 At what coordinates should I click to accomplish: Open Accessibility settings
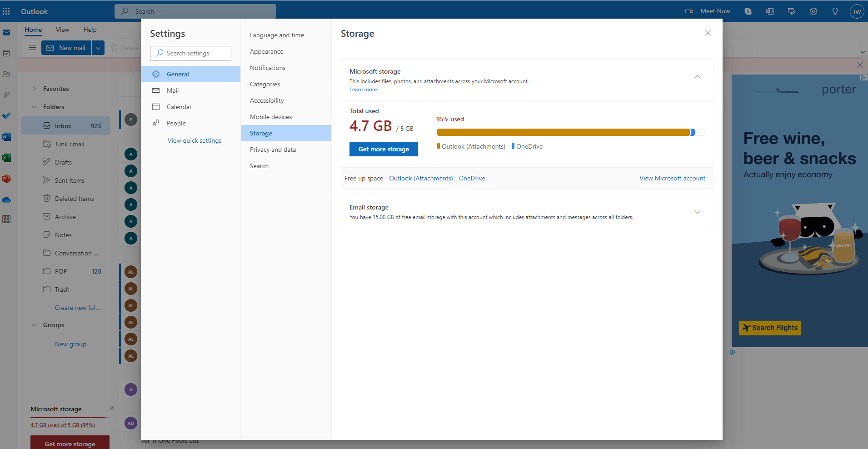pos(286,100)
